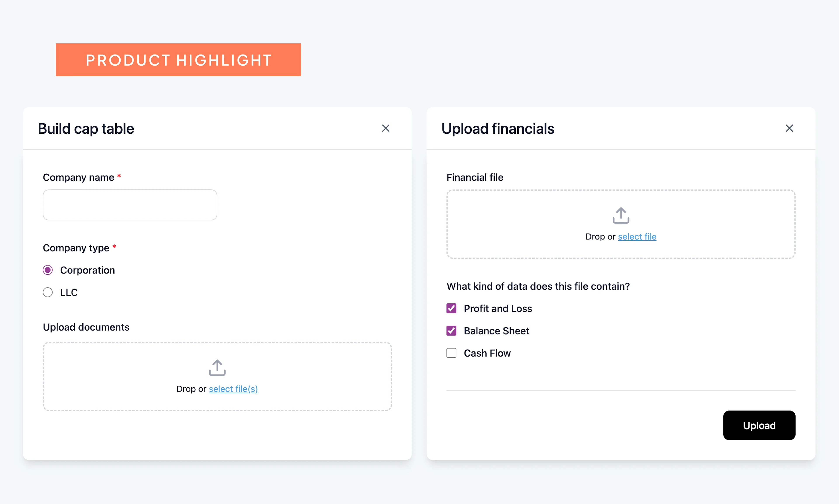Close the Build cap table dialog
This screenshot has width=839, height=504.
tap(386, 128)
